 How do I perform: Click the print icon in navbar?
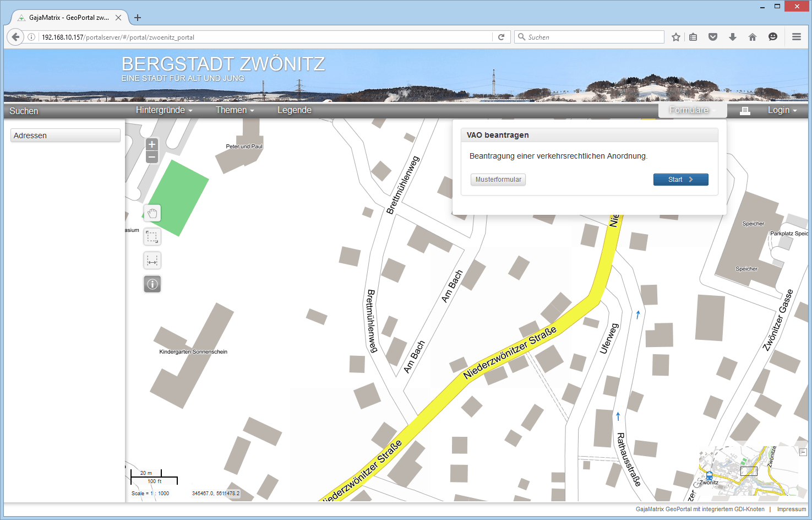(745, 110)
